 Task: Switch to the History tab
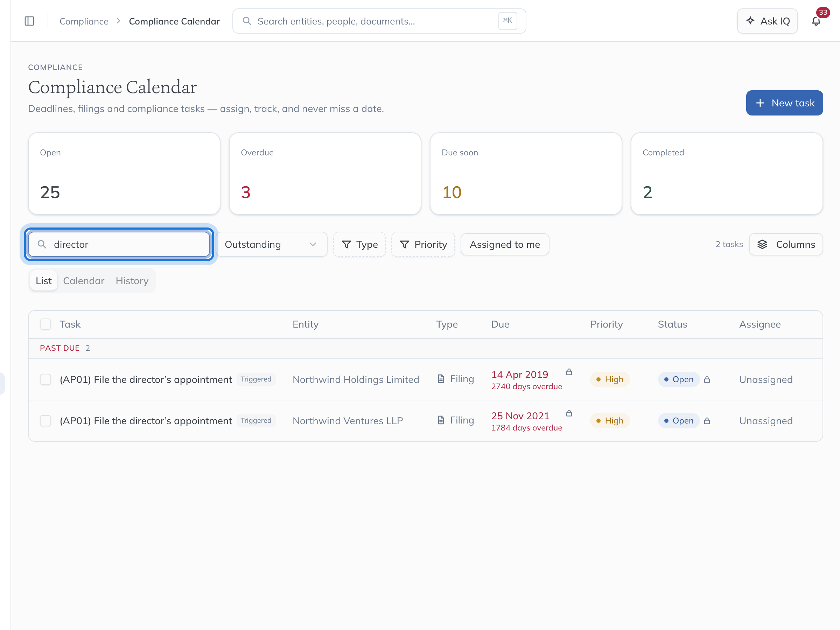click(132, 281)
